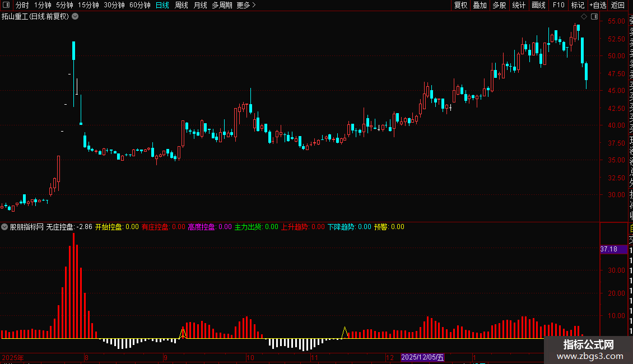Open 多股 multi-stock view

click(x=499, y=5)
